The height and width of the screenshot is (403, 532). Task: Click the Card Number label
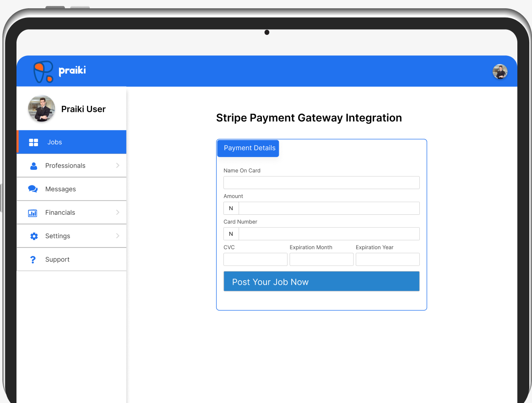click(240, 222)
